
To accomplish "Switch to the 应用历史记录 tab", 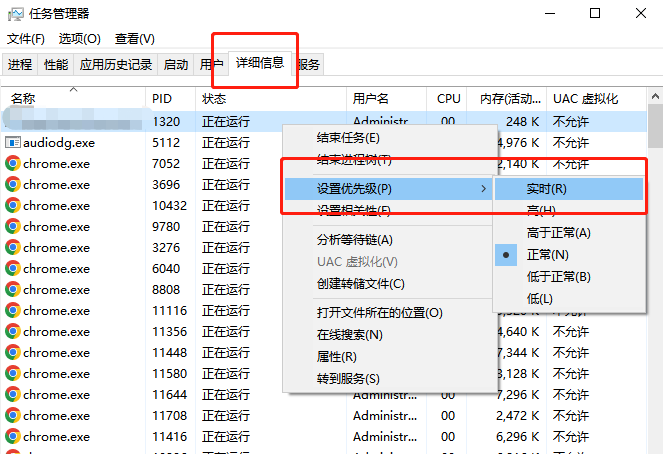I will point(116,65).
